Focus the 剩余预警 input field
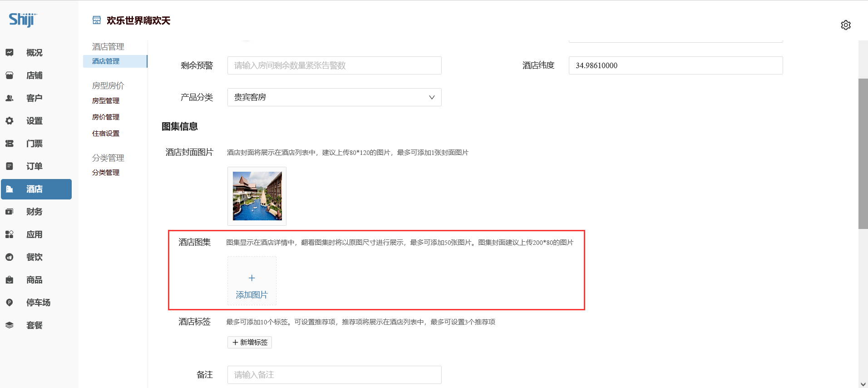Image resolution: width=868 pixels, height=388 pixels. point(334,65)
